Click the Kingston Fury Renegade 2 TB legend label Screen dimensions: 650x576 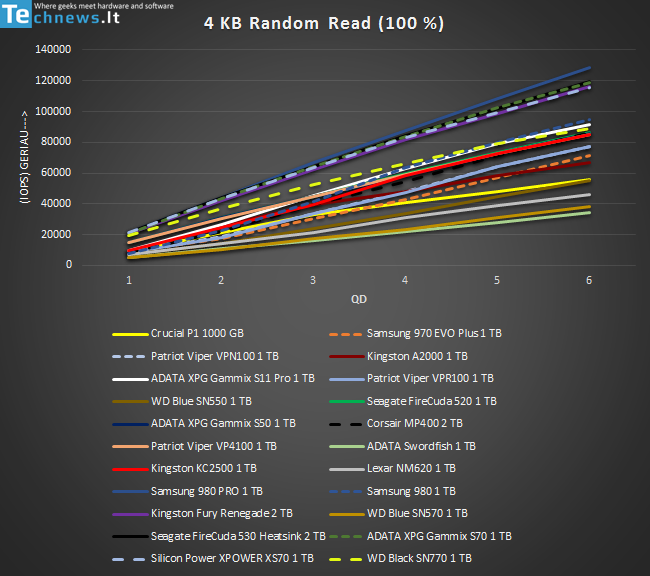tap(222, 514)
